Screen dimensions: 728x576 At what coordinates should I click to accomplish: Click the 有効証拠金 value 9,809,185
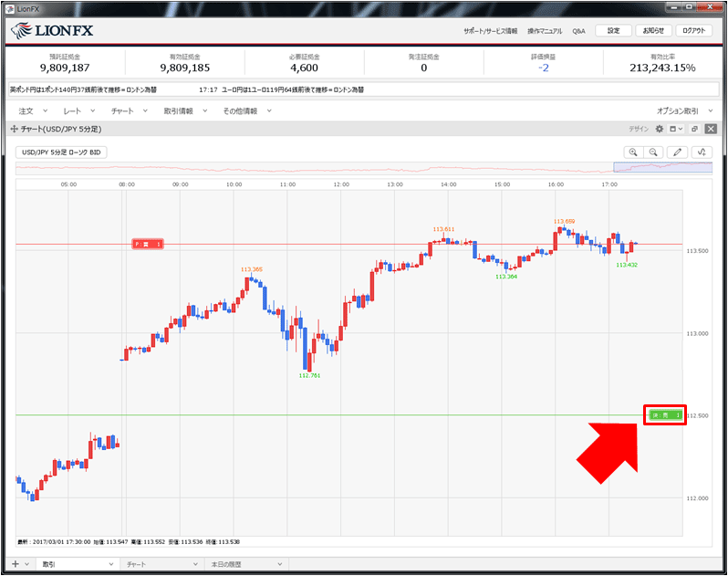185,68
